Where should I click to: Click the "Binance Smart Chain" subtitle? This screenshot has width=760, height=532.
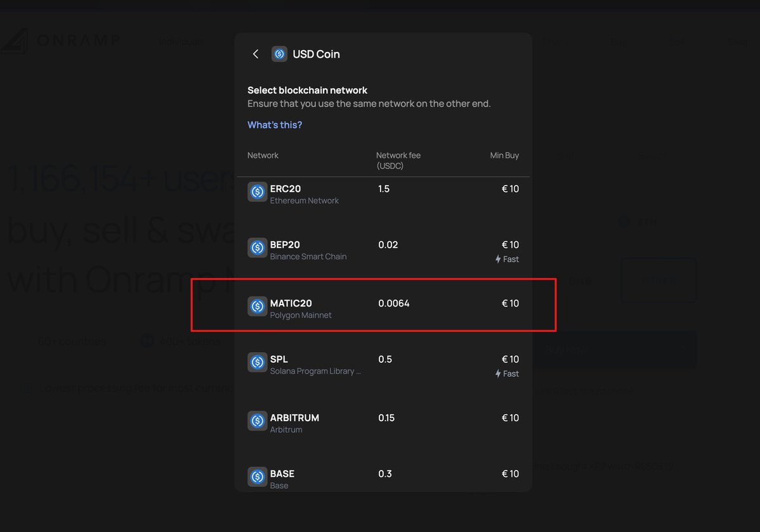coord(308,256)
